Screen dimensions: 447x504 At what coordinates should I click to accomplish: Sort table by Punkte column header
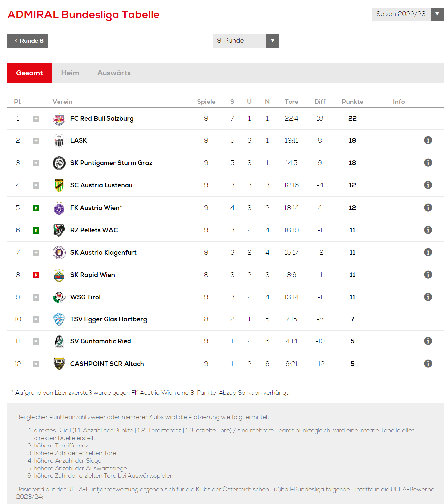352,102
